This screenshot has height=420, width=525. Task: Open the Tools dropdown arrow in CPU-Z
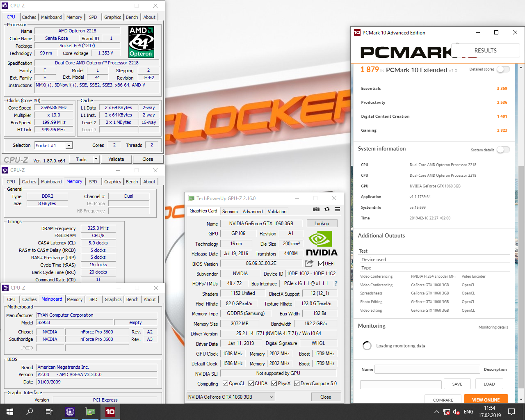96,159
